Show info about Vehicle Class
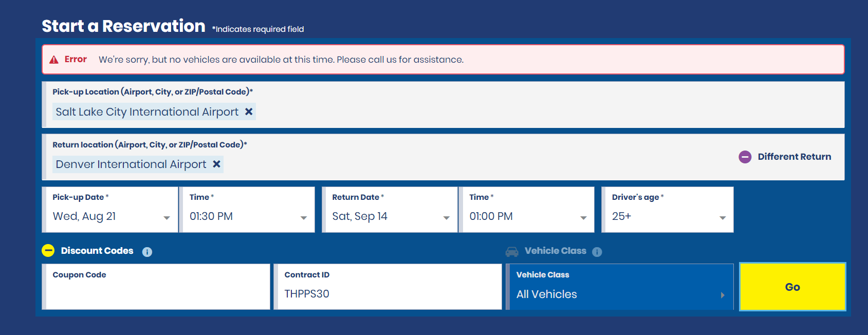Viewport: 868px width, 335px height. click(x=597, y=252)
